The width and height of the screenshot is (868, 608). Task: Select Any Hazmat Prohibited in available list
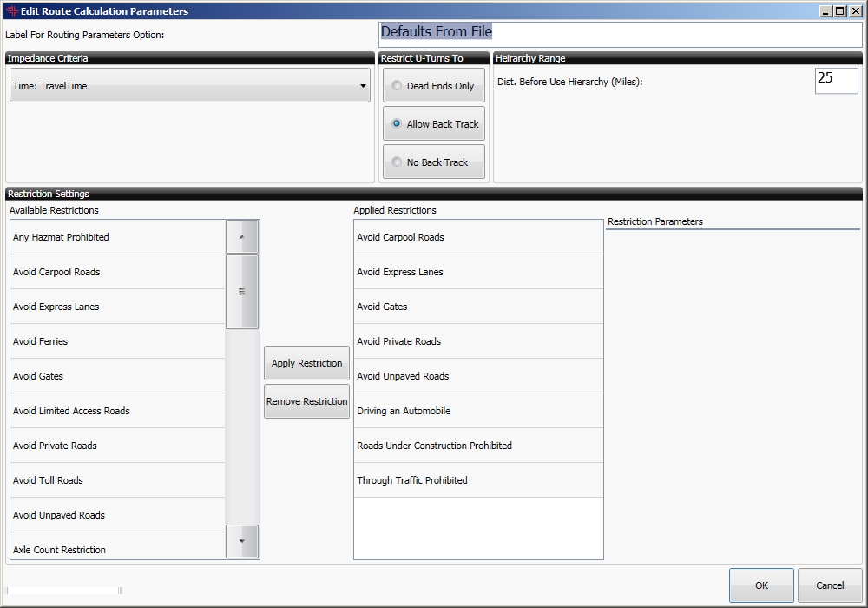pyautogui.click(x=117, y=237)
